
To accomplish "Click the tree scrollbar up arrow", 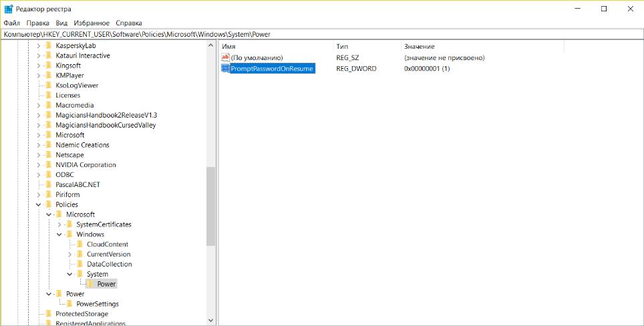I will [x=210, y=45].
